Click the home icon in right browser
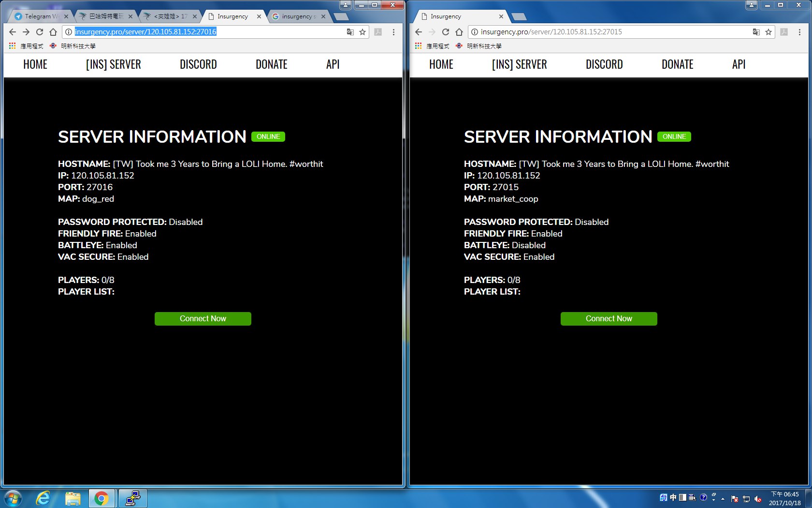 click(x=459, y=32)
